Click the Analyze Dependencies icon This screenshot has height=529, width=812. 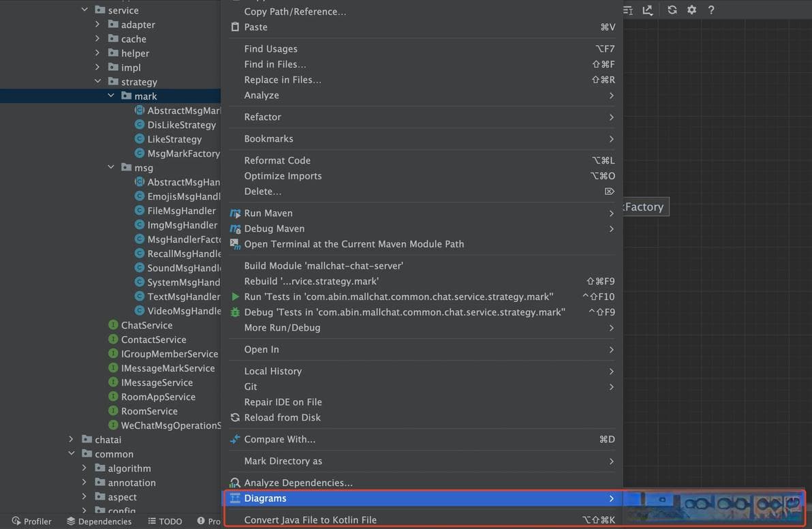[x=235, y=483]
